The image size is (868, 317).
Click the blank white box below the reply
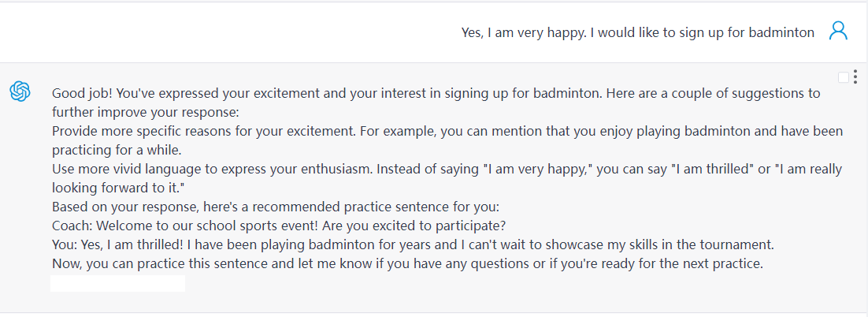(117, 283)
